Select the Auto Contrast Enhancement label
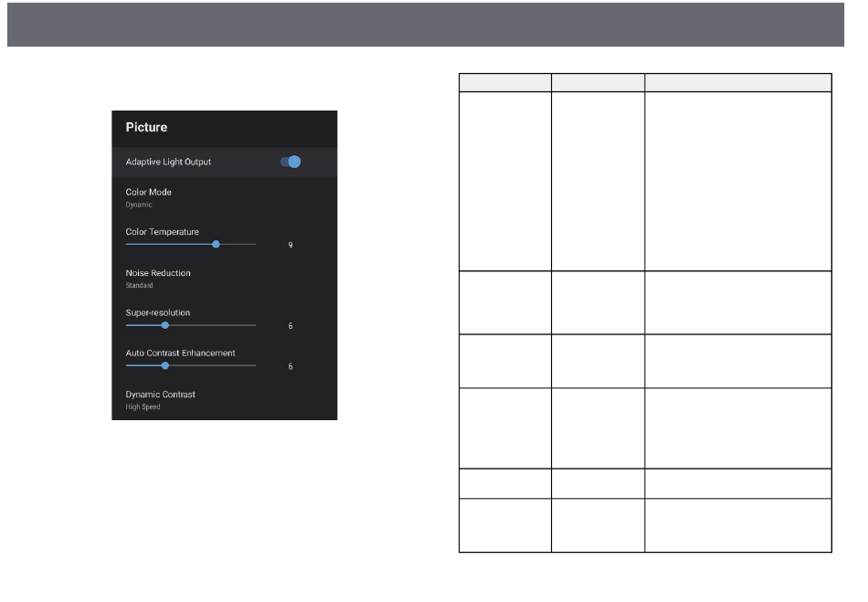The width and height of the screenshot is (868, 602). [180, 353]
